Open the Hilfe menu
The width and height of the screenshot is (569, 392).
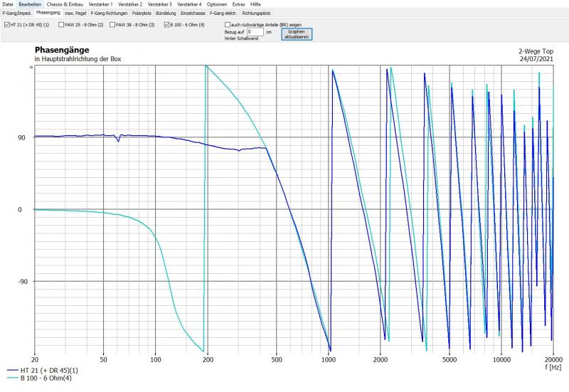tap(255, 4)
